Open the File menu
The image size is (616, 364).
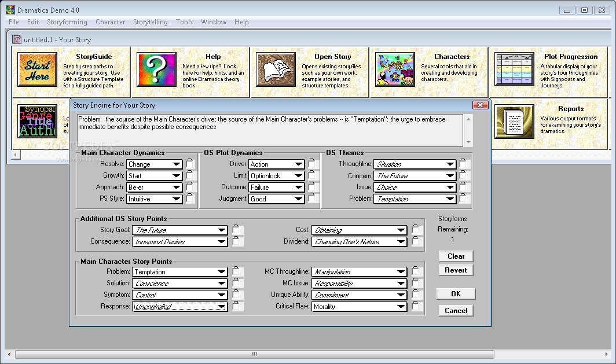[x=14, y=22]
